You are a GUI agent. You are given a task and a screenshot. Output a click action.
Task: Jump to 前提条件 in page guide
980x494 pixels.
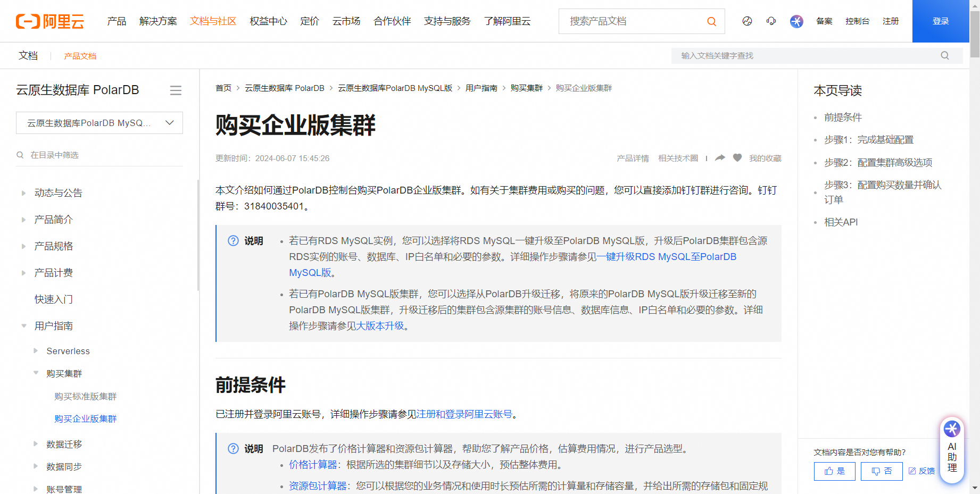843,118
